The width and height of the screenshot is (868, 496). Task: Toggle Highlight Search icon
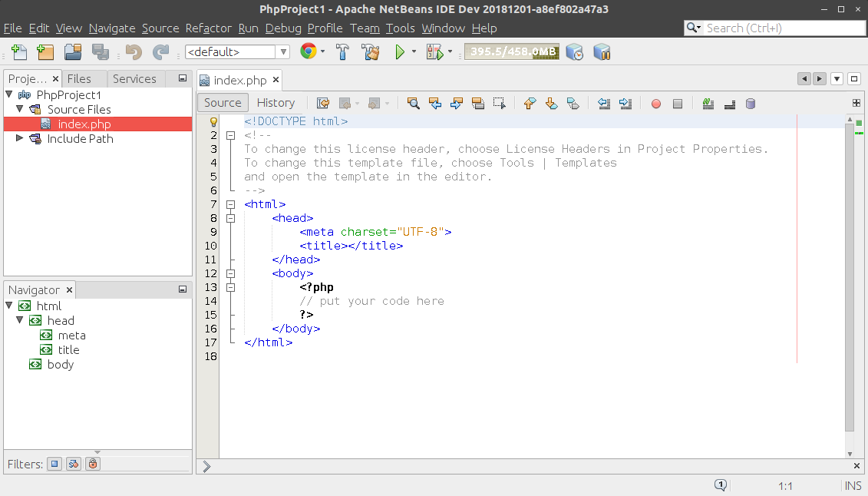(477, 103)
